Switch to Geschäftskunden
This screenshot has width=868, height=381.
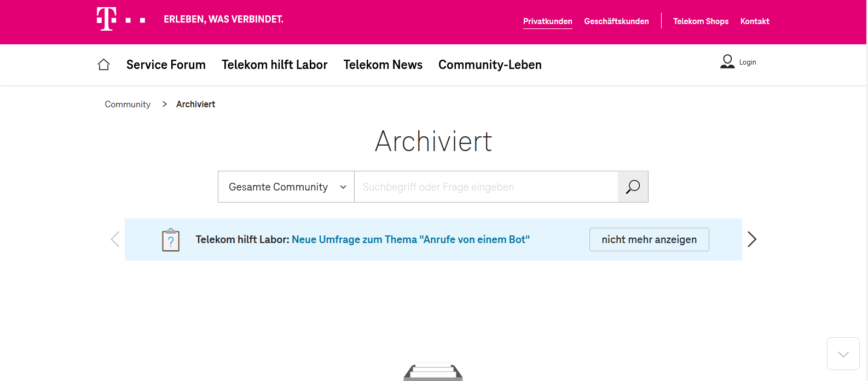[616, 21]
